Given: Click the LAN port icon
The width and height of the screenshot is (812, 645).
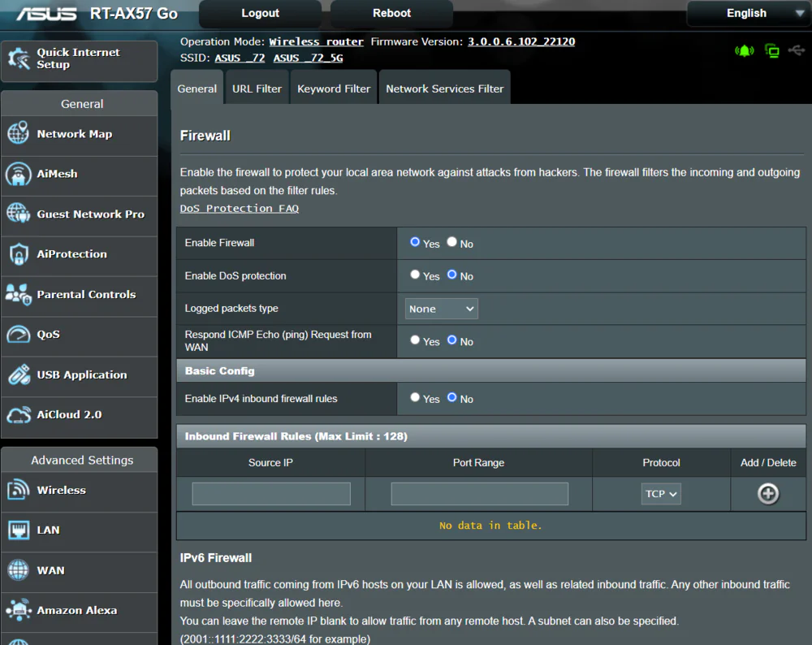Looking at the screenshot, I should 19,530.
